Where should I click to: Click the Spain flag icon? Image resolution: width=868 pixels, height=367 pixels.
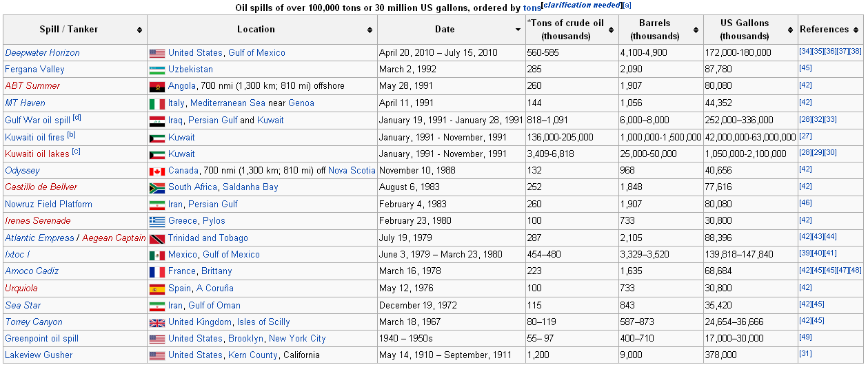click(157, 289)
